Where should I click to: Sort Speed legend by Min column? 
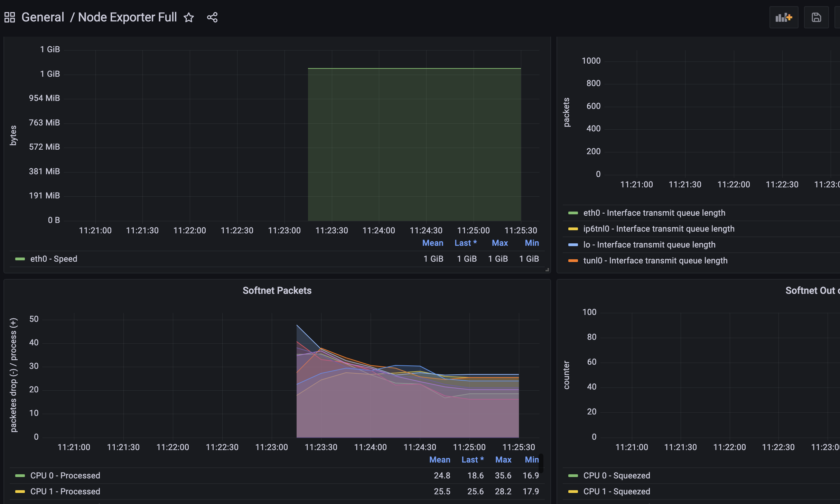(532, 243)
